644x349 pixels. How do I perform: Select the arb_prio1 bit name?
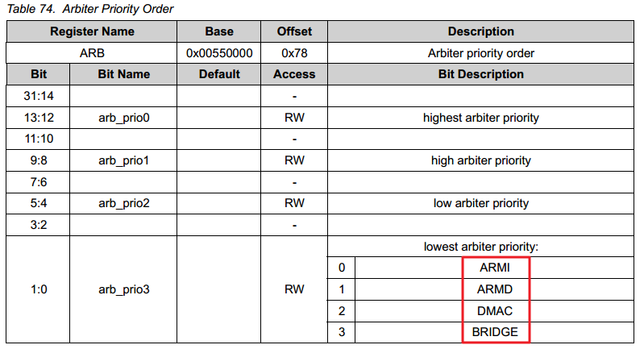pyautogui.click(x=123, y=160)
